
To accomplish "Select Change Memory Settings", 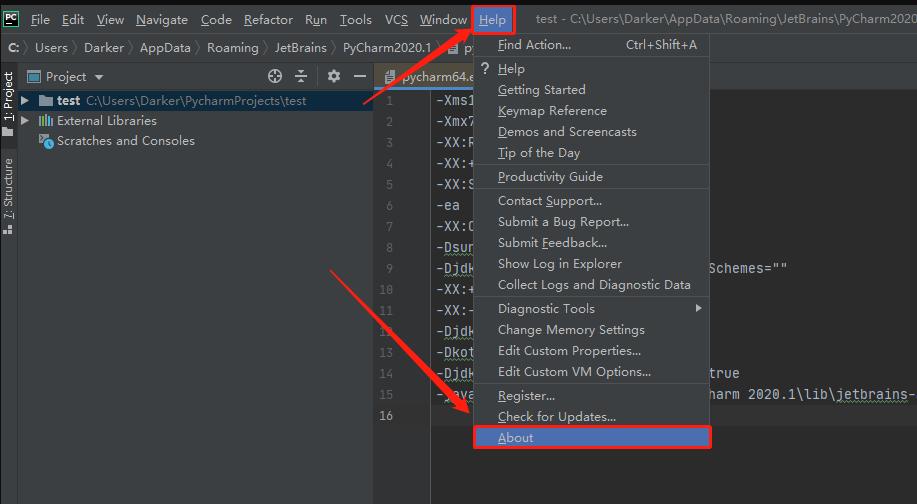I will point(591,330).
